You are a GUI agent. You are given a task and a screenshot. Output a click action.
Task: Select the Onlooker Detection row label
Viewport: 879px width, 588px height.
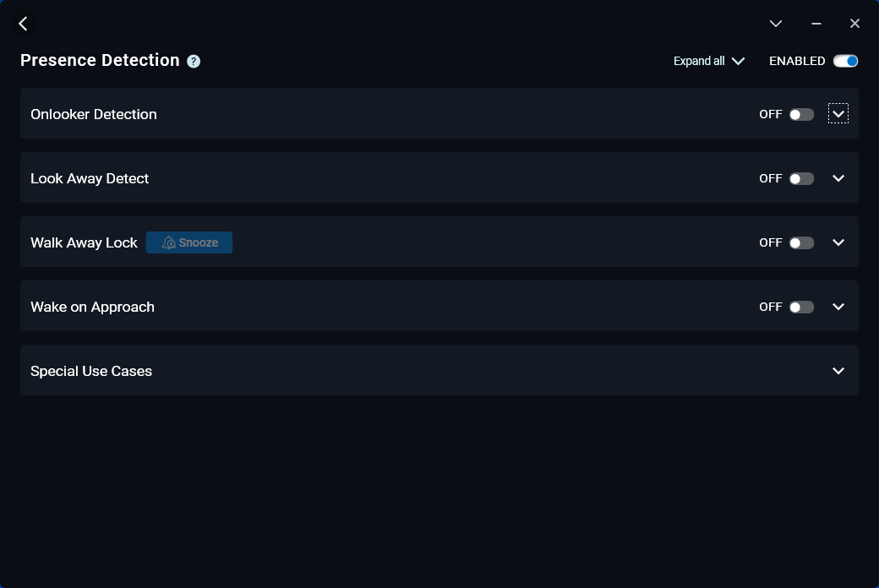[x=94, y=114]
